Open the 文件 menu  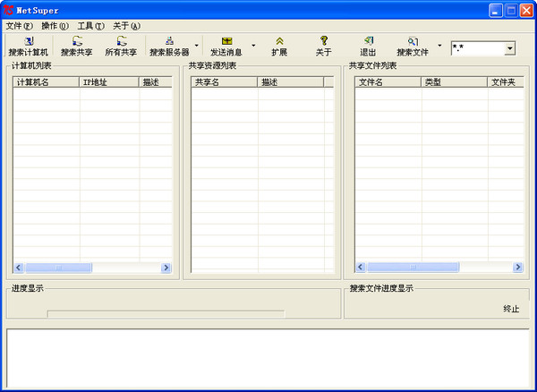[19, 26]
